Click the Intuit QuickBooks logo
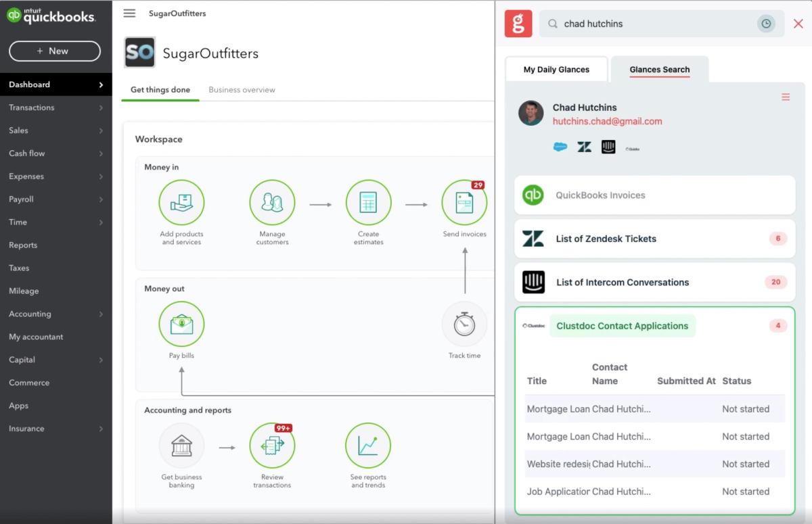This screenshot has height=524, width=812. pyautogui.click(x=51, y=16)
